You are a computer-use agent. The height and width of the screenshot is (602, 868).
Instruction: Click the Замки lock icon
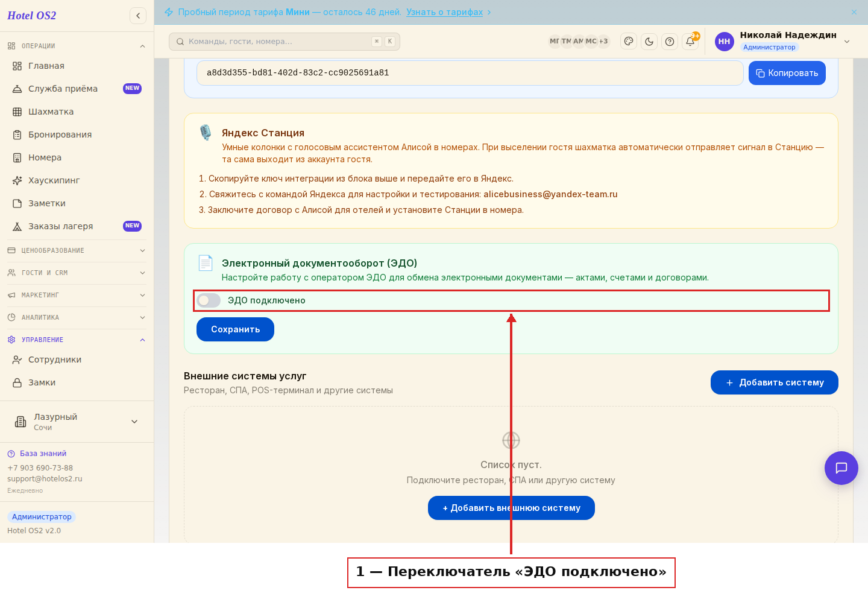[17, 382]
